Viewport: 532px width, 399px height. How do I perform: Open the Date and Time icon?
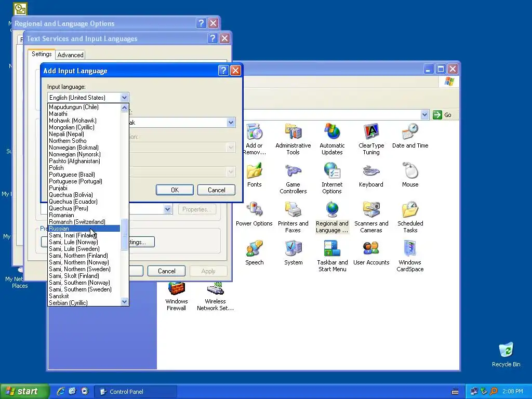click(x=410, y=131)
